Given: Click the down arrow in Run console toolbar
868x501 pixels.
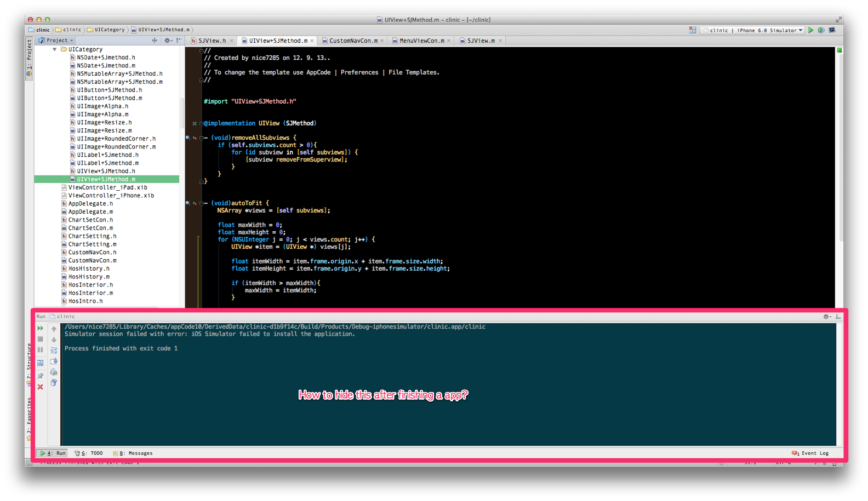Looking at the screenshot, I should (54, 340).
